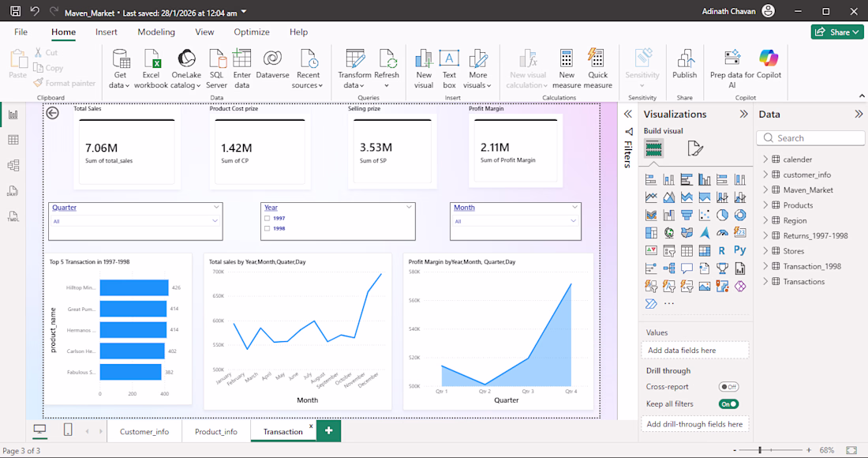Open the Month slicer dropdown

574,220
